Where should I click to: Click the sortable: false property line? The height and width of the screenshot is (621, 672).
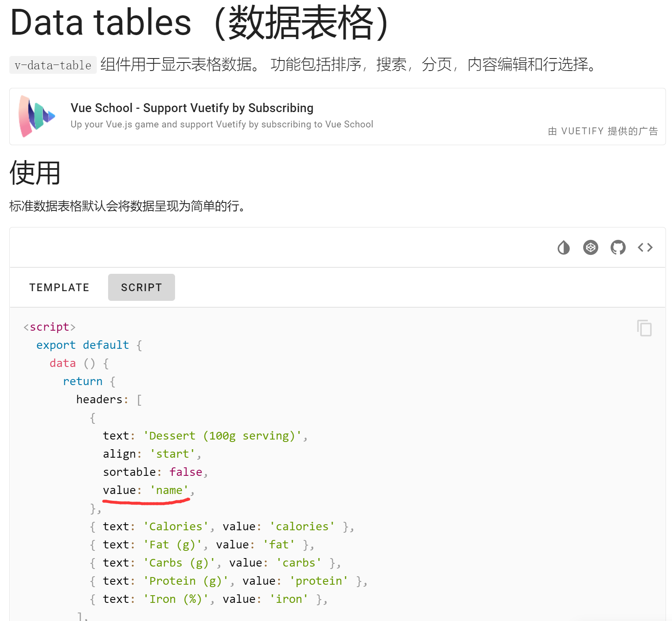[152, 472]
